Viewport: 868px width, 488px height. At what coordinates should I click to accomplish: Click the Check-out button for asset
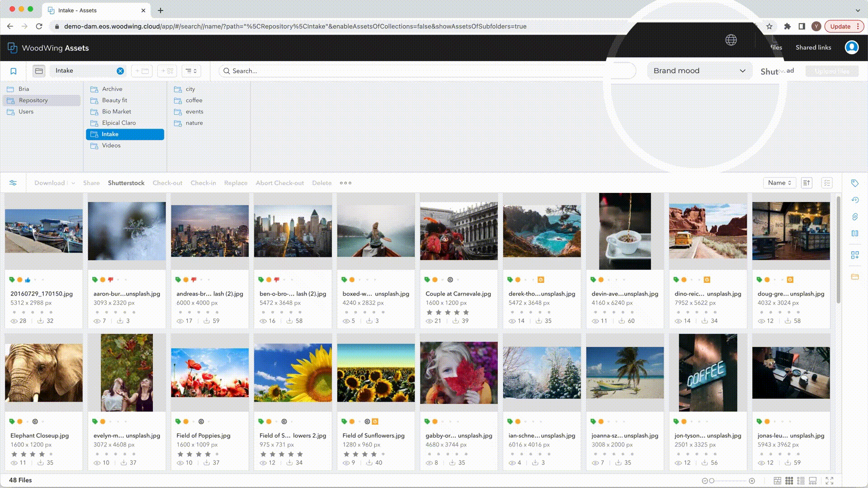[167, 183]
